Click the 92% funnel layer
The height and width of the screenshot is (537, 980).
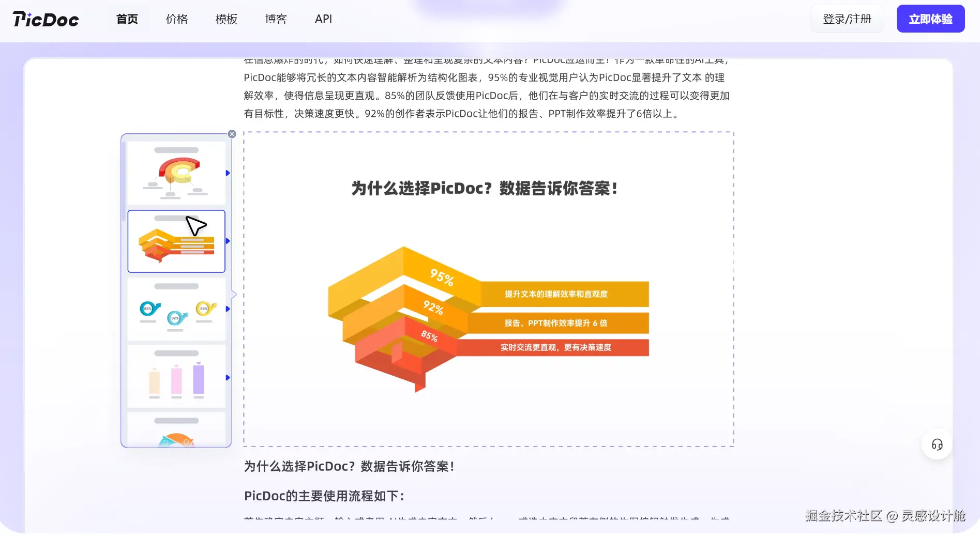pyautogui.click(x=433, y=308)
